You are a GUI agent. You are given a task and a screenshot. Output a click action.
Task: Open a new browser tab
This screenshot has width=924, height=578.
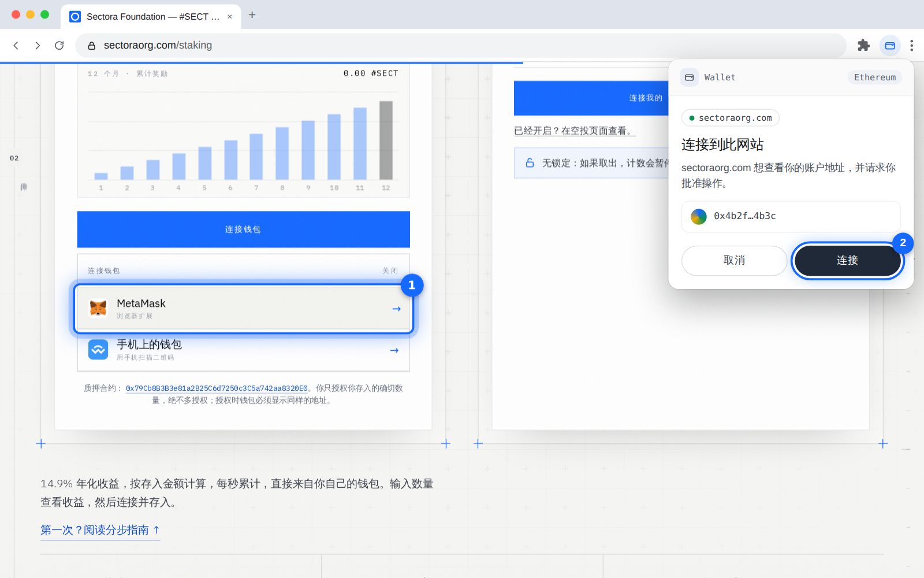pyautogui.click(x=252, y=15)
